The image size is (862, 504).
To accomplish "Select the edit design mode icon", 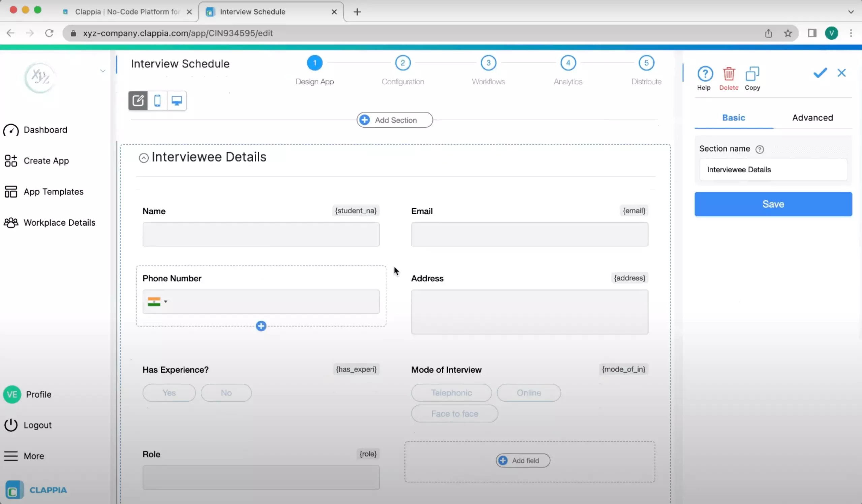I will (138, 100).
